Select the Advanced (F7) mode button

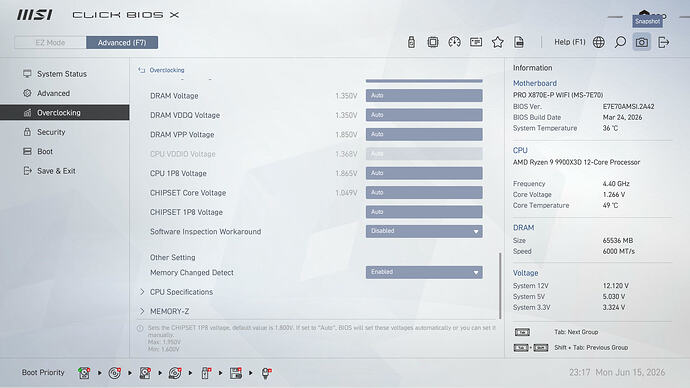click(x=122, y=42)
